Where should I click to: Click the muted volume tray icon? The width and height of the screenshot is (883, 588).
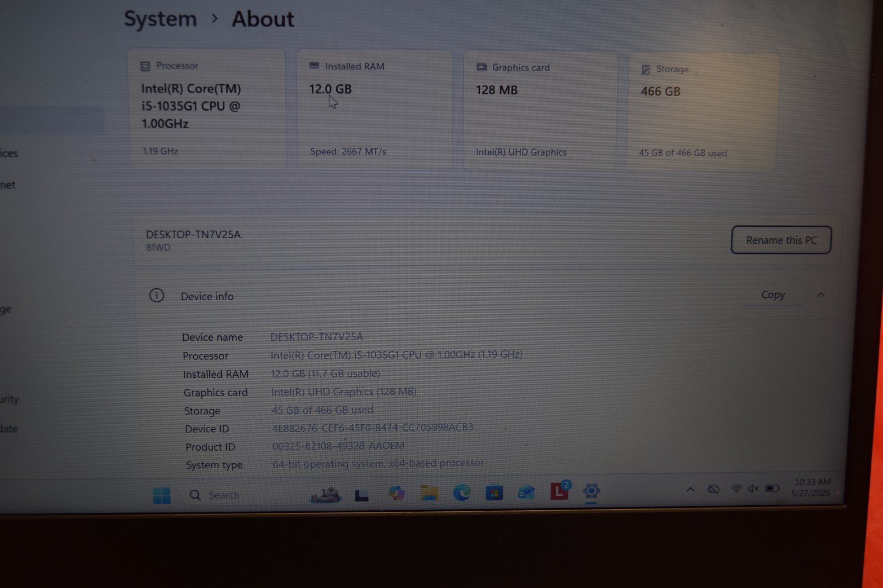tap(753, 488)
